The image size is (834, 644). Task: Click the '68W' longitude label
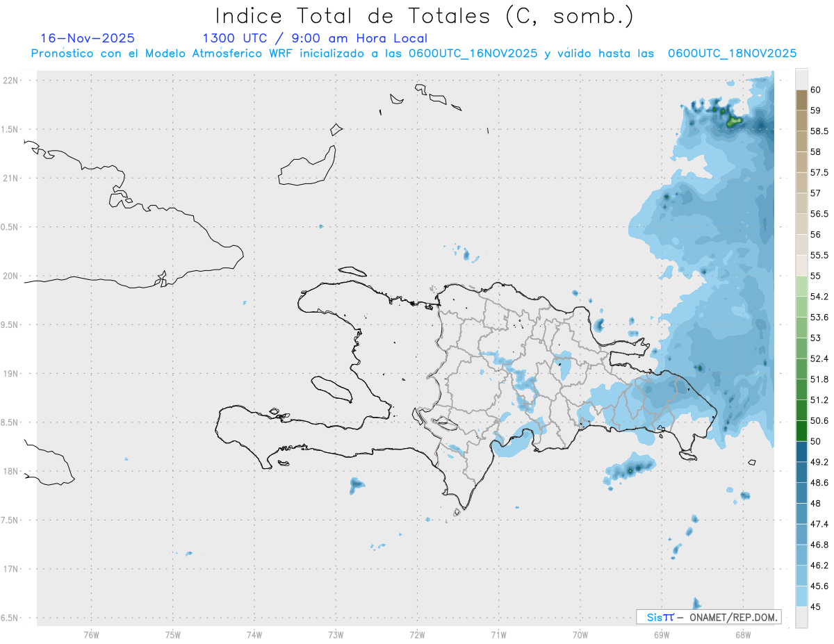(743, 634)
